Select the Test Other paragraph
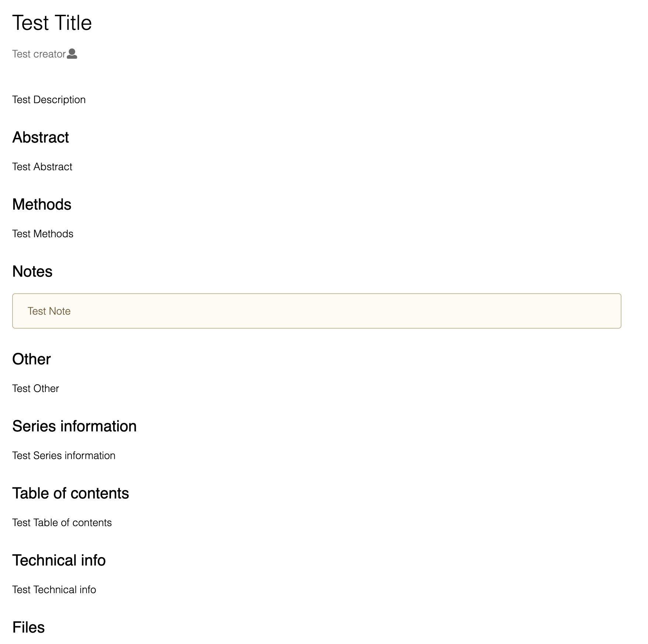Screen dimensions: 648x644 coord(36,389)
